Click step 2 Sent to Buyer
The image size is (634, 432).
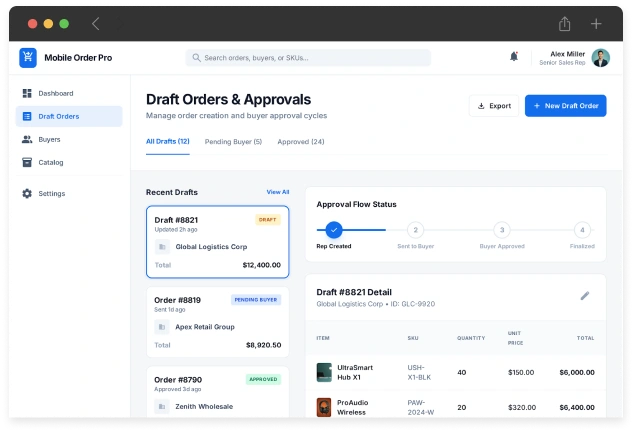click(416, 230)
